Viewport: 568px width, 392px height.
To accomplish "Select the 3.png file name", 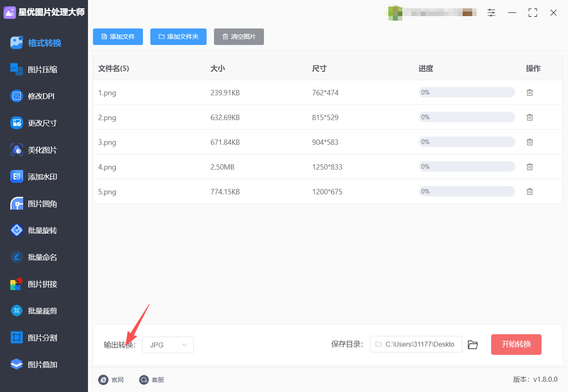I will tap(107, 142).
